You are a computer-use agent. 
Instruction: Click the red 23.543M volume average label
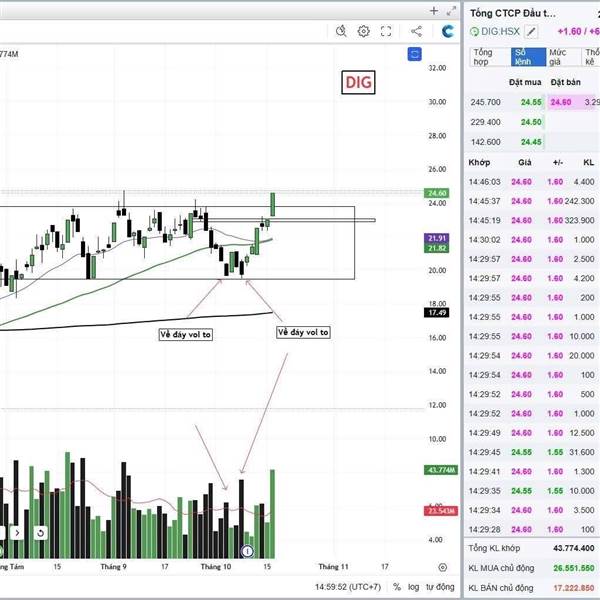coord(441,511)
